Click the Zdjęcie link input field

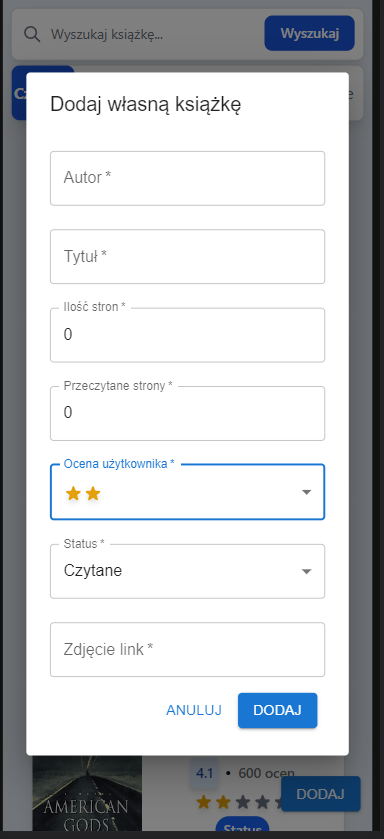pos(188,649)
